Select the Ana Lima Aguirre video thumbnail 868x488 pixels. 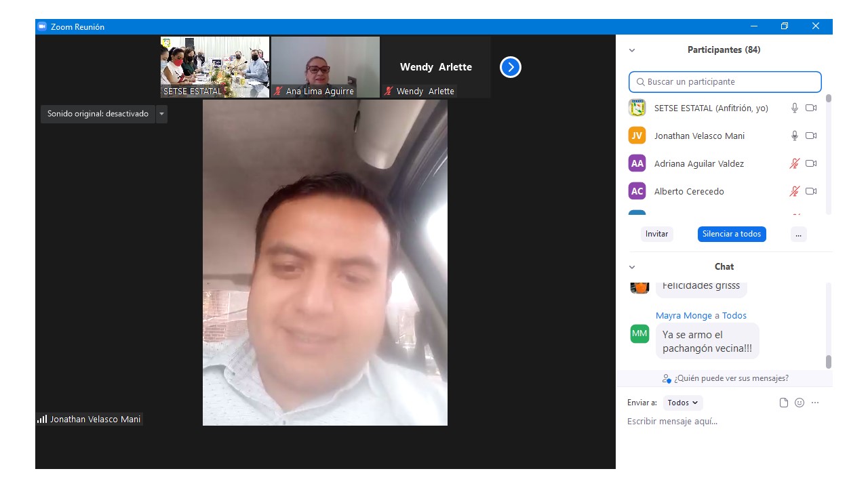(x=325, y=67)
